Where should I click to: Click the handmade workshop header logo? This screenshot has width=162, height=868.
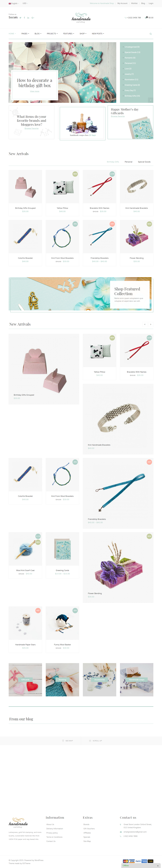(x=81, y=18)
